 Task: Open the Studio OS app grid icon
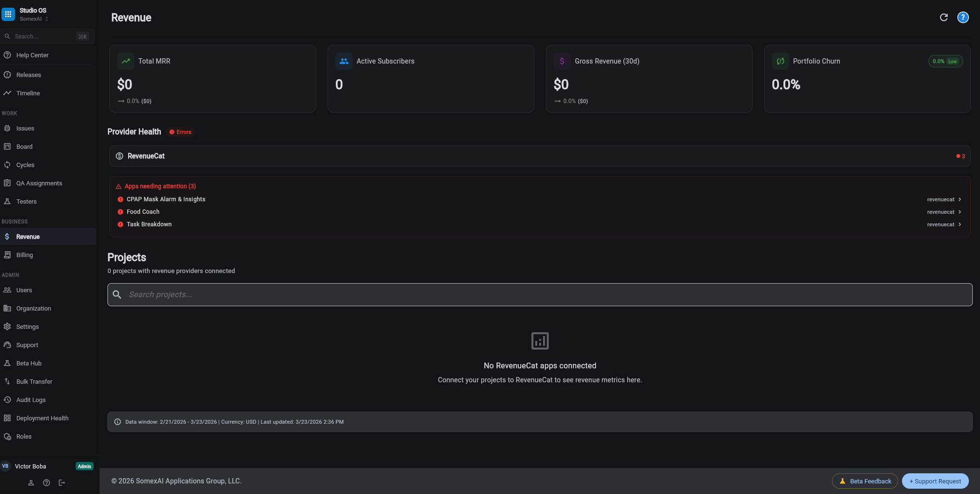click(x=8, y=13)
